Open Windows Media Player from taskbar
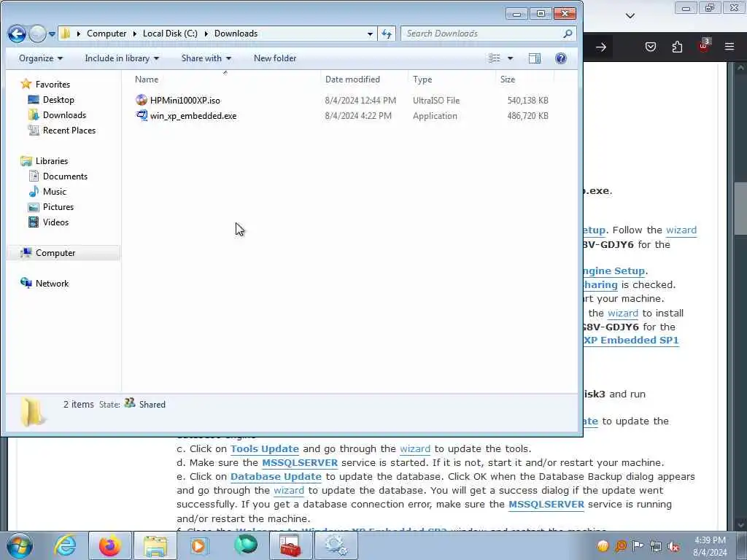This screenshot has height=560, width=747. pos(198,545)
